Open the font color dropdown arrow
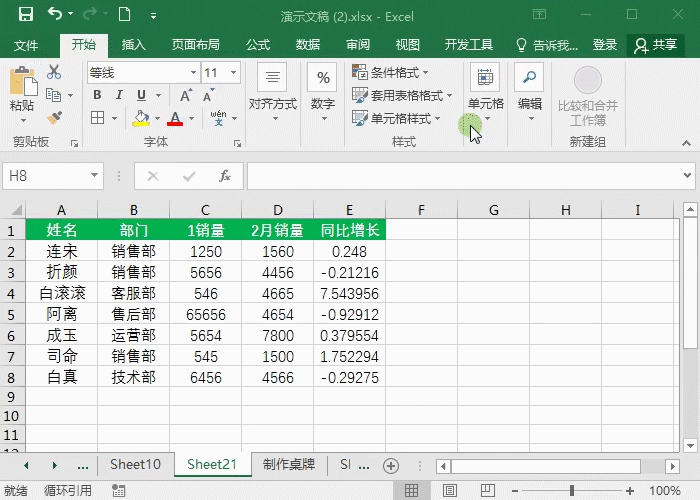Screen dimensions: 700x500 [x=192, y=118]
